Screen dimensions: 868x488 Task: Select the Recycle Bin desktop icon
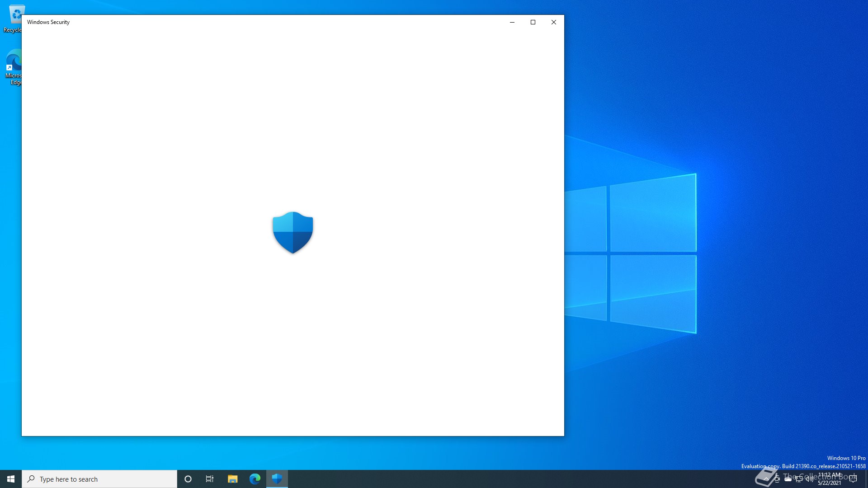13,18
